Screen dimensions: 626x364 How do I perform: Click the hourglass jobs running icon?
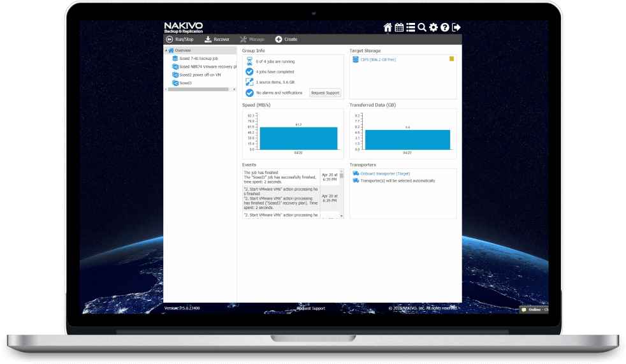click(249, 61)
